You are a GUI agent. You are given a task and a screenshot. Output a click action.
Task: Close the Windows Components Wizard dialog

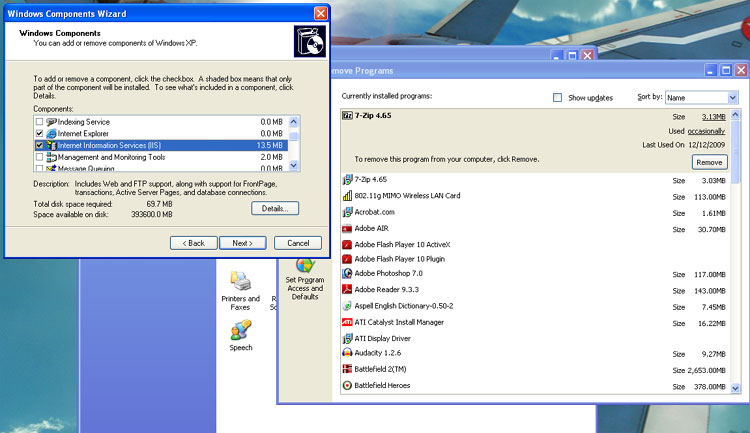320,13
